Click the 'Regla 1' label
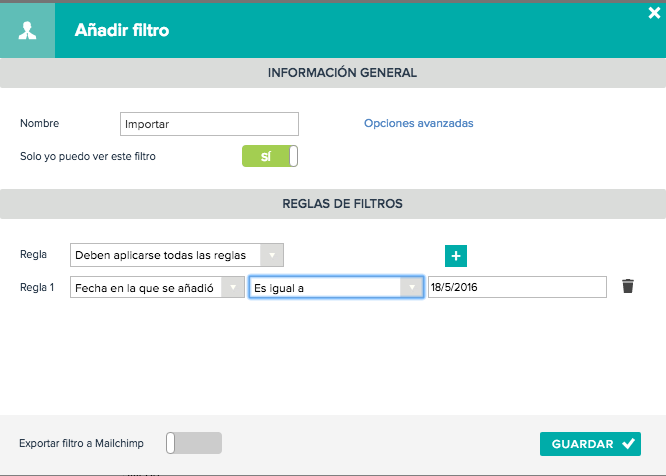The image size is (666, 476). click(x=37, y=287)
